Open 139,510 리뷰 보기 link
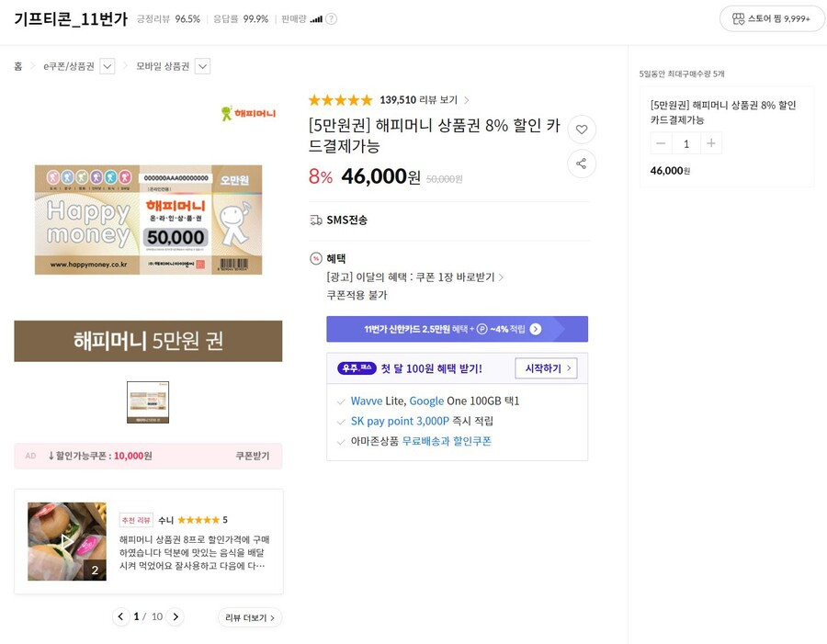Image resolution: width=827 pixels, height=644 pixels. click(x=425, y=100)
